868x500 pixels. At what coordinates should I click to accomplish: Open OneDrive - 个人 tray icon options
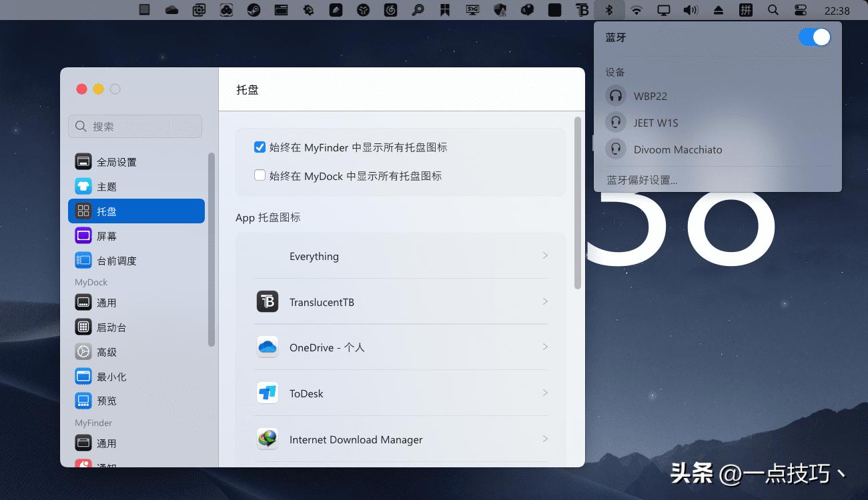[x=400, y=347]
